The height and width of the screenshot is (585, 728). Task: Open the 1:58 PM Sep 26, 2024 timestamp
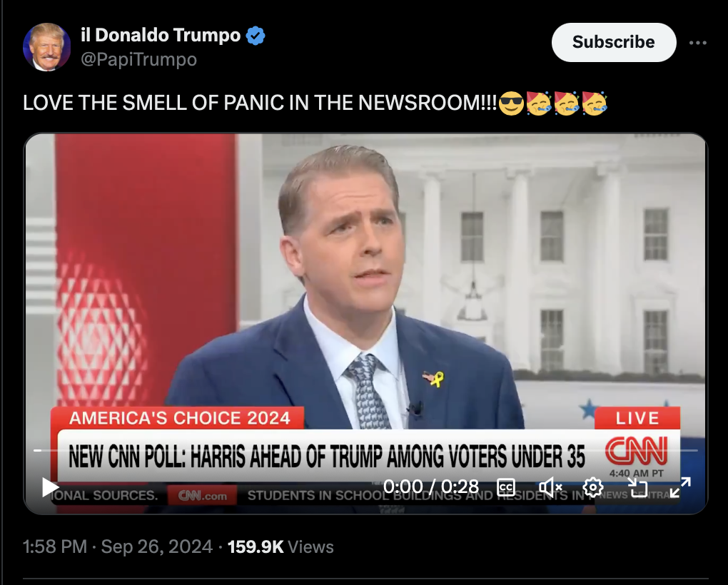[x=118, y=546]
